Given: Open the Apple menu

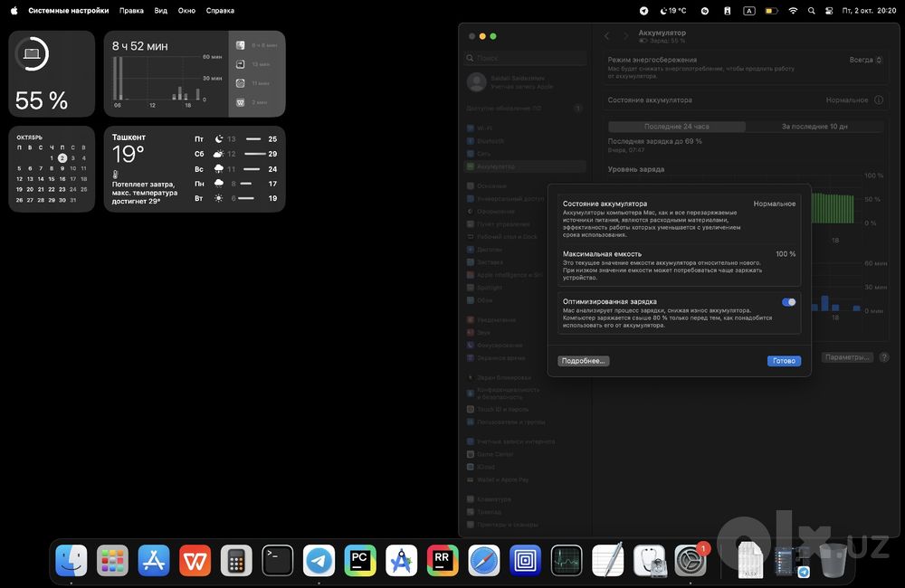Looking at the screenshot, I should click(14, 10).
